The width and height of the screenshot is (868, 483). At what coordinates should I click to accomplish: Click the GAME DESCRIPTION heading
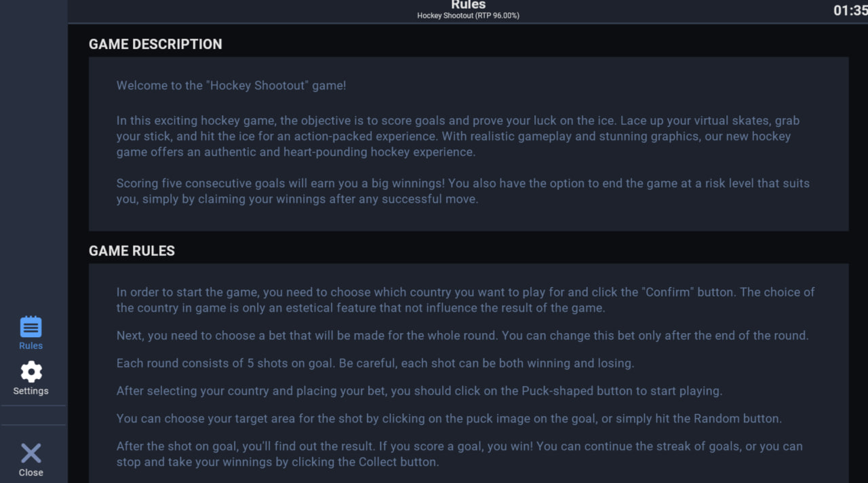(155, 44)
